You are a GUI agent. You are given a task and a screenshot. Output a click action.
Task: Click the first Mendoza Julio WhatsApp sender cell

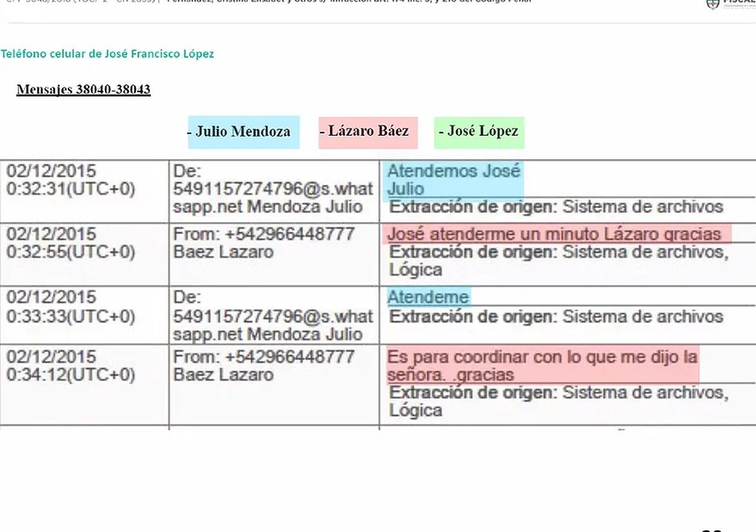pyautogui.click(x=273, y=189)
